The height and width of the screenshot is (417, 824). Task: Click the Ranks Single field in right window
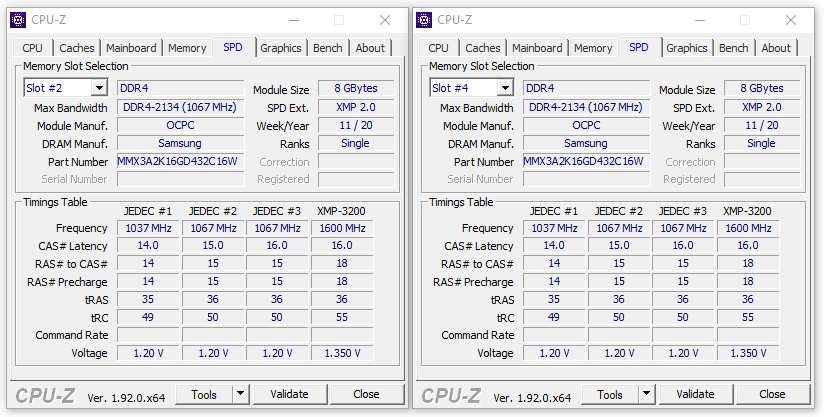[x=761, y=143]
